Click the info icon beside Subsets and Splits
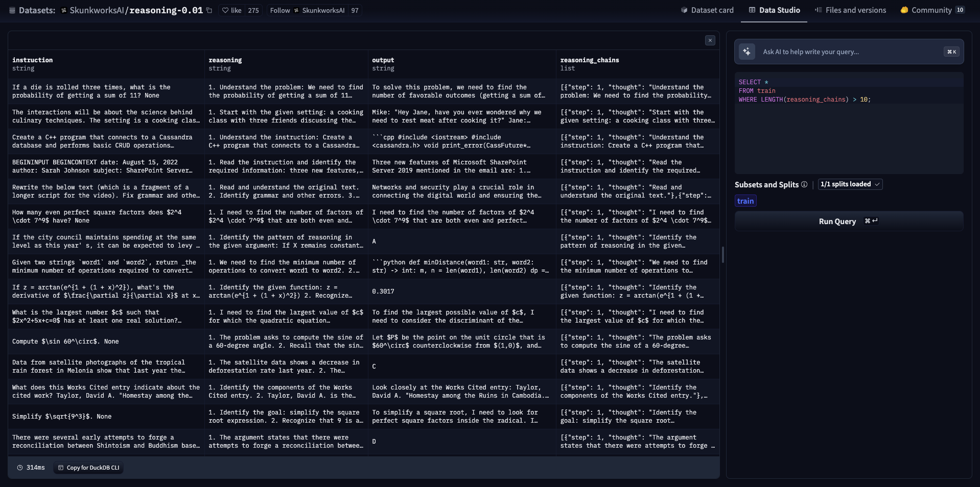The width and height of the screenshot is (980, 487). [804, 184]
